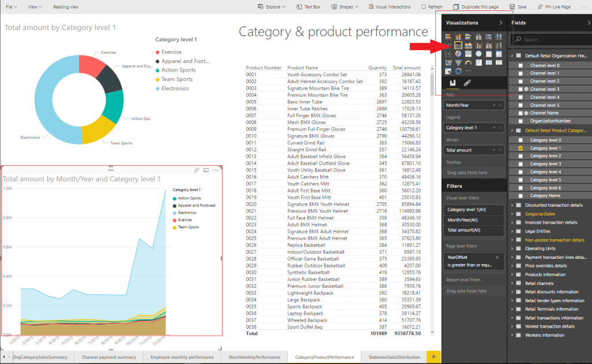The image size is (592, 364).
Task: Choose the Funnel chart visual
Action: [x=458, y=62]
